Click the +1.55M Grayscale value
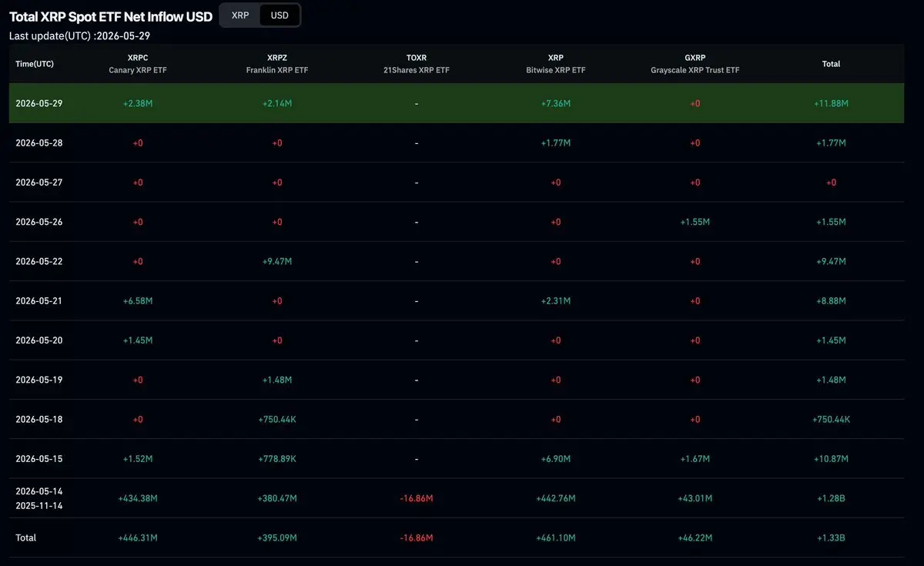The height and width of the screenshot is (566, 924). tap(695, 222)
